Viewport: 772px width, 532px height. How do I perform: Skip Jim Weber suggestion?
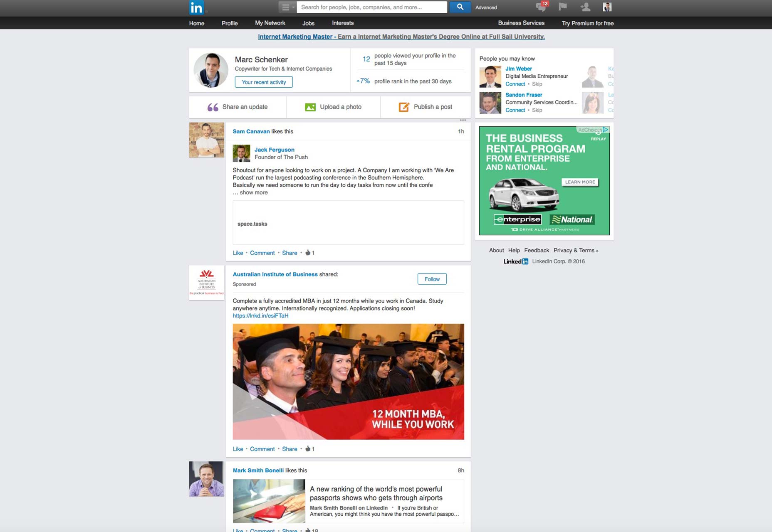537,84
